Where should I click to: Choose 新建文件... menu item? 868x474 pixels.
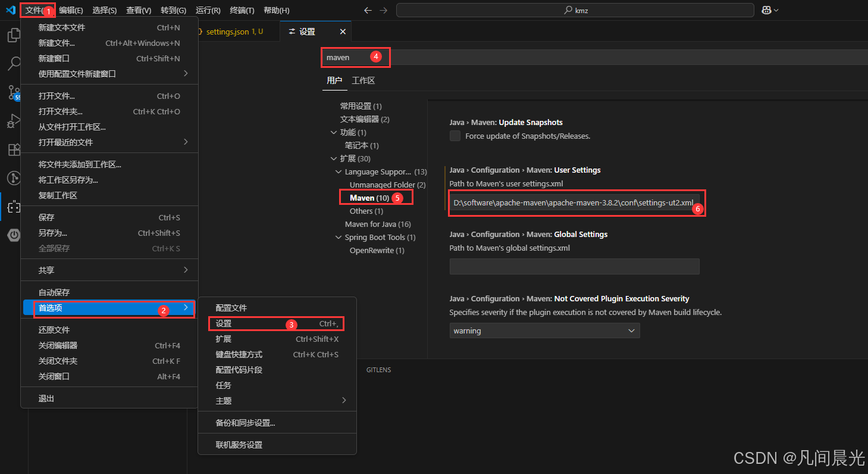tap(109, 43)
